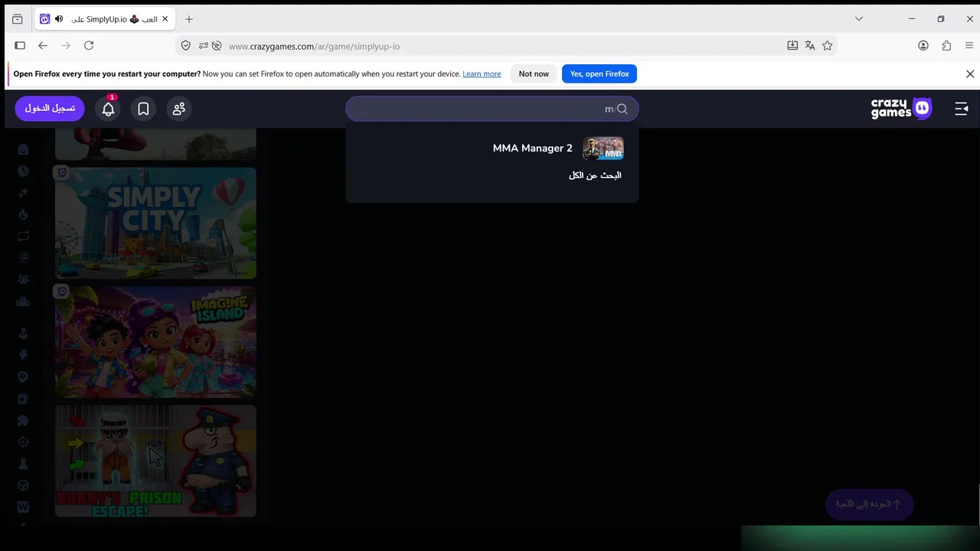Click the crossed-out eye icon in the address bar
Screen dimensions: 980x551
click(x=217, y=46)
